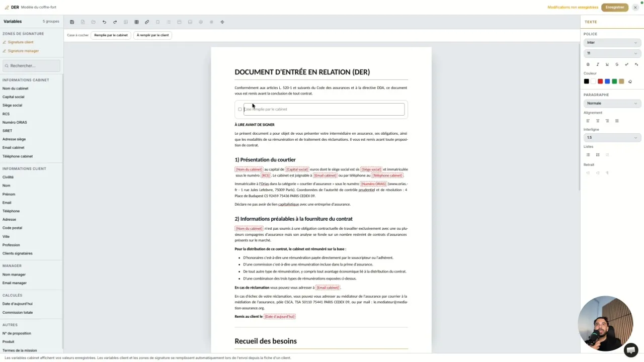Image resolution: width=644 pixels, height=362 pixels.
Task: Insert the 'Signature client' zone
Action: pos(20,42)
